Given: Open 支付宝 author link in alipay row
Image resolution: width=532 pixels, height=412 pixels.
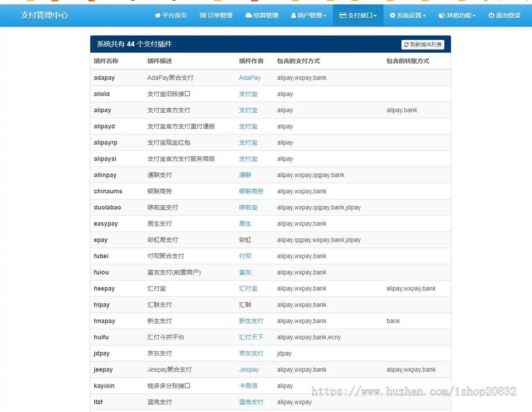Looking at the screenshot, I should tap(248, 110).
